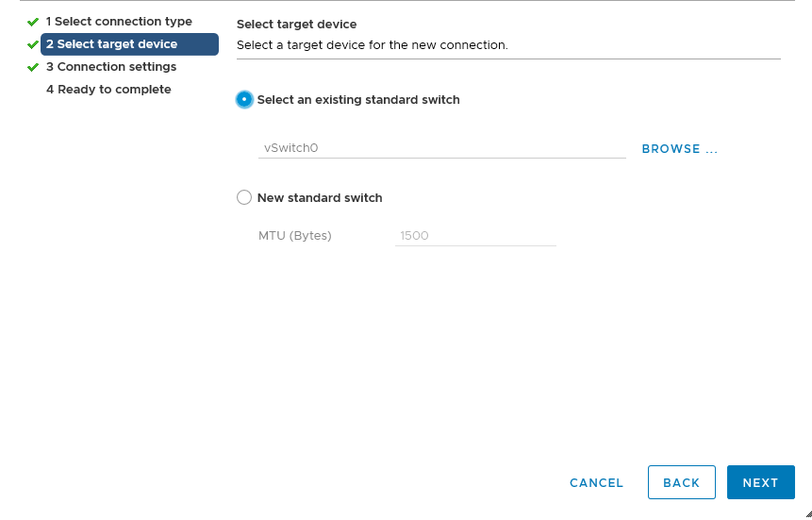The height and width of the screenshot is (520, 812).
Task: Jump to step 3 Connection settings
Action: pos(111,67)
